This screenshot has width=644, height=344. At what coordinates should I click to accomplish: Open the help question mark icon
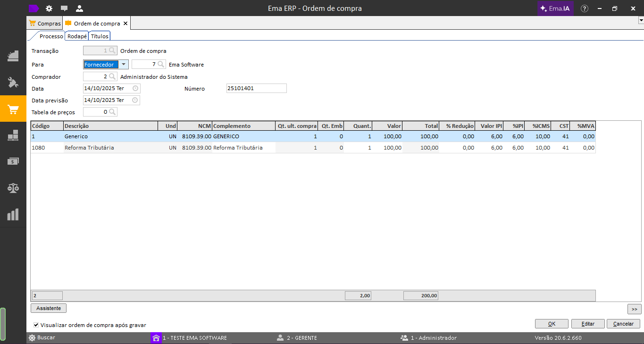pos(585,8)
